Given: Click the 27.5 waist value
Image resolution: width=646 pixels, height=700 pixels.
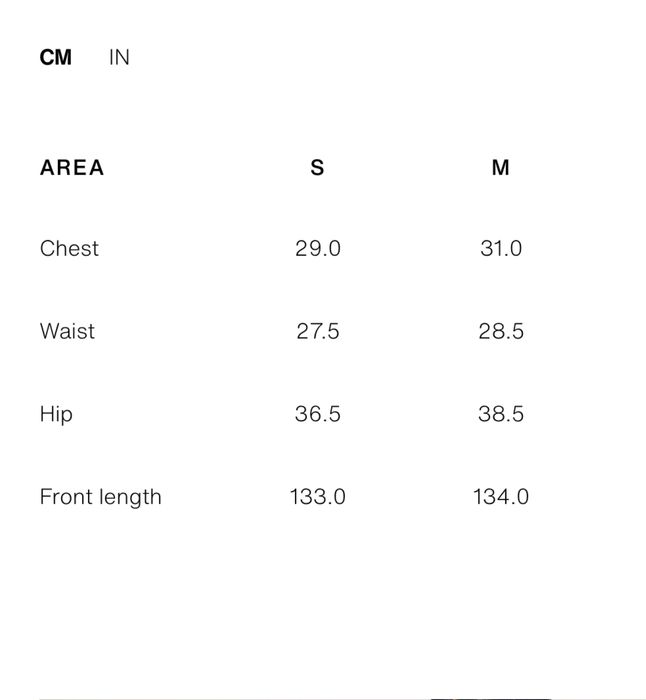Looking at the screenshot, I should [x=318, y=331].
